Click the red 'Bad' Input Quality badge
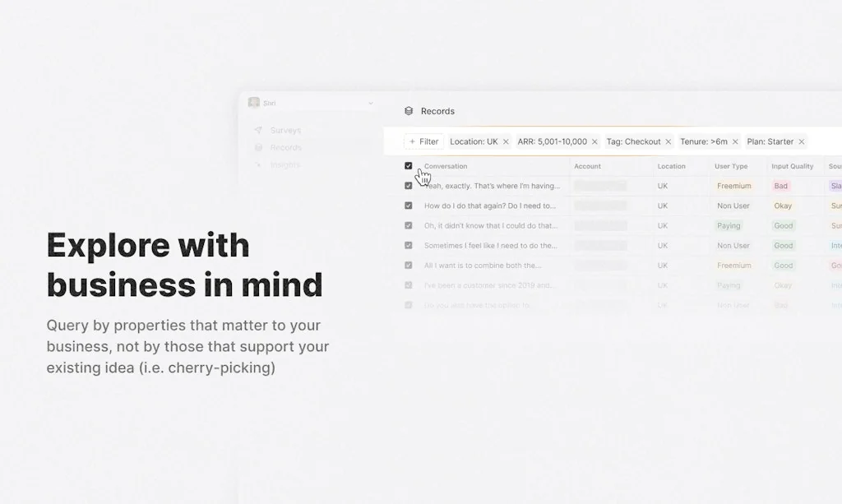This screenshot has width=842, height=504. (780, 186)
